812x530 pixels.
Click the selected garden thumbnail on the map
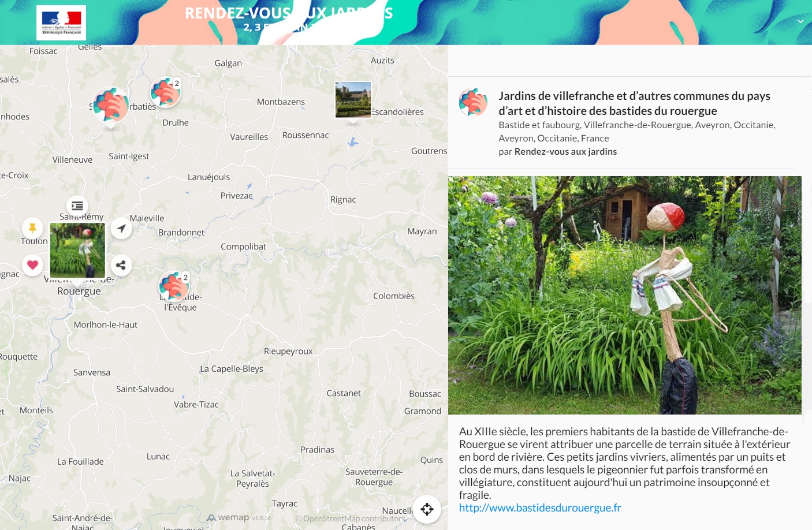[77, 251]
